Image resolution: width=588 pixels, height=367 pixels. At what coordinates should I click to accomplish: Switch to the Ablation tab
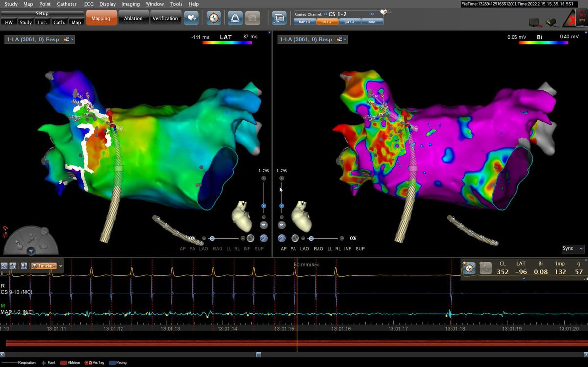pyautogui.click(x=133, y=18)
